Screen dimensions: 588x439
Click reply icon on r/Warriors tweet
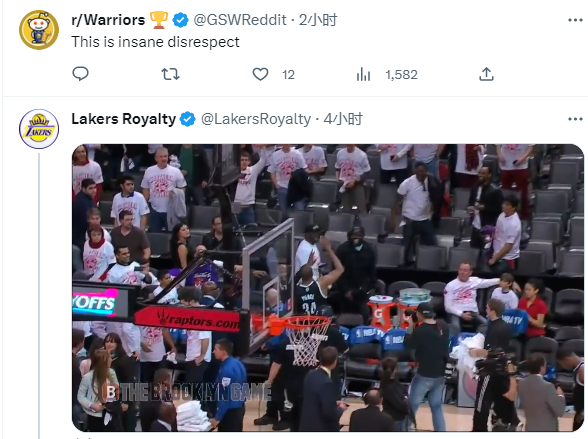pyautogui.click(x=80, y=74)
